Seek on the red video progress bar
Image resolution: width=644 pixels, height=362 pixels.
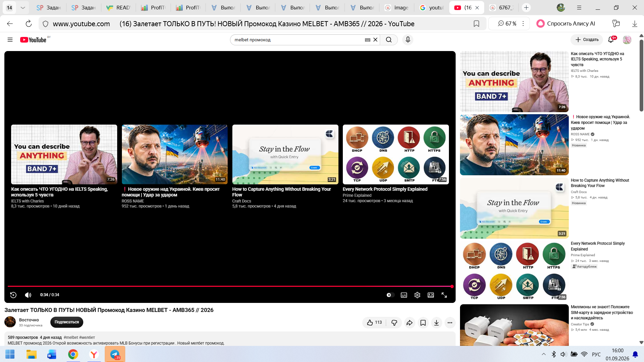click(230, 286)
